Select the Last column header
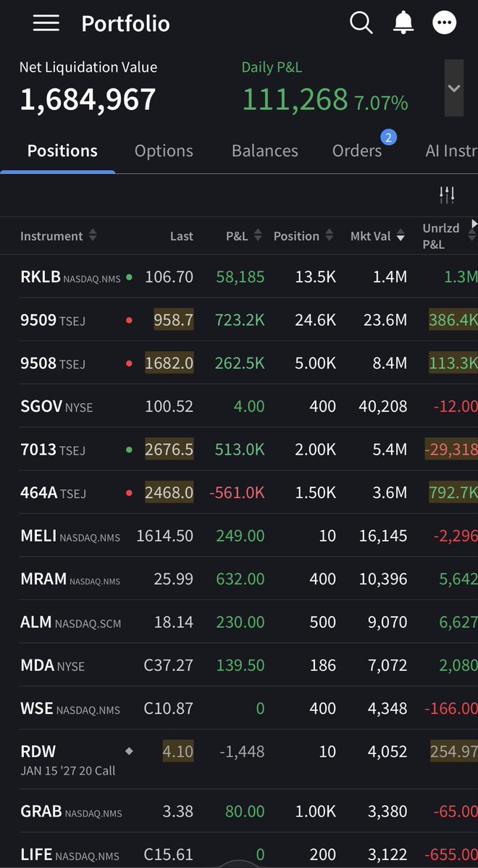Viewport: 478px width, 868px height. click(182, 236)
